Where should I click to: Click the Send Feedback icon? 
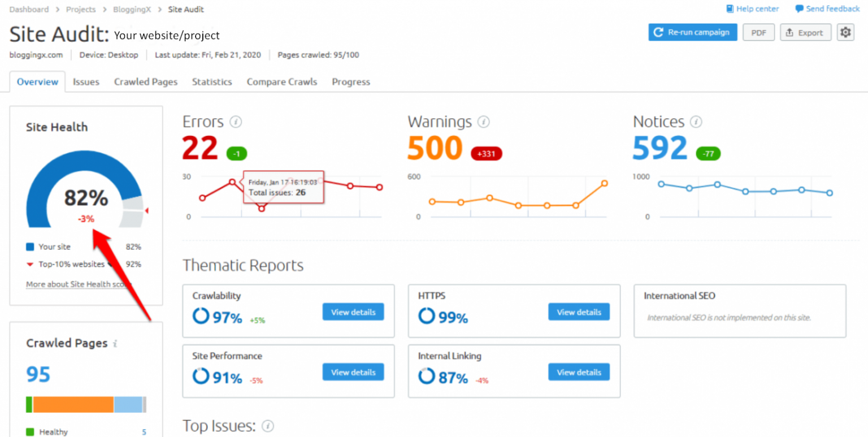pyautogui.click(x=799, y=8)
